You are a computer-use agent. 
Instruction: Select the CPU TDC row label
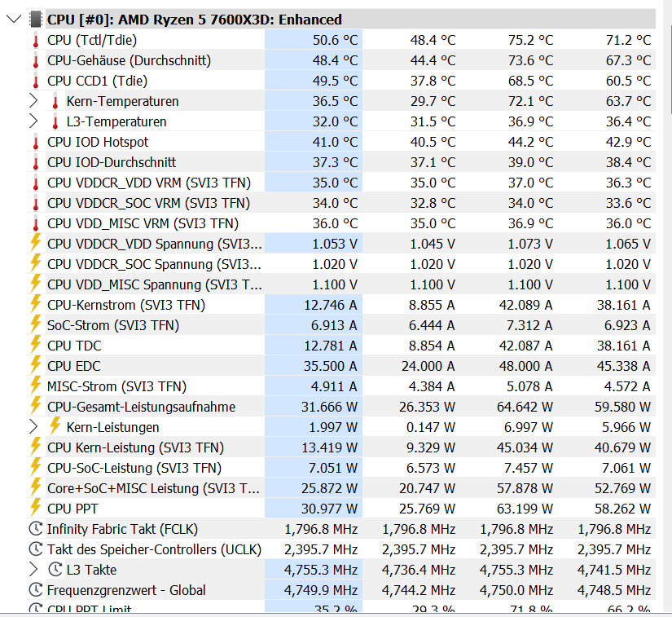(74, 346)
